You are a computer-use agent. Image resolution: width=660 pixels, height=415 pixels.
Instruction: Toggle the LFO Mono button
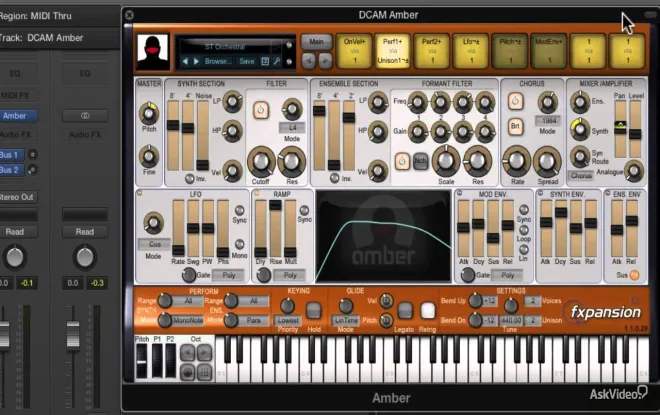240,244
